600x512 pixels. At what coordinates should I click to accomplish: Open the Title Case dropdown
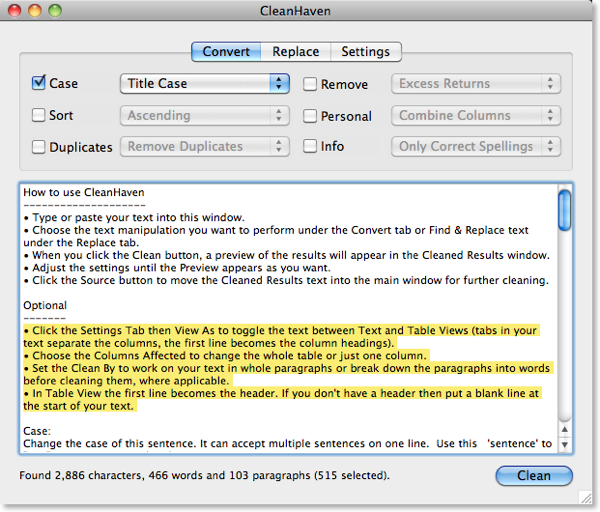pyautogui.click(x=204, y=84)
